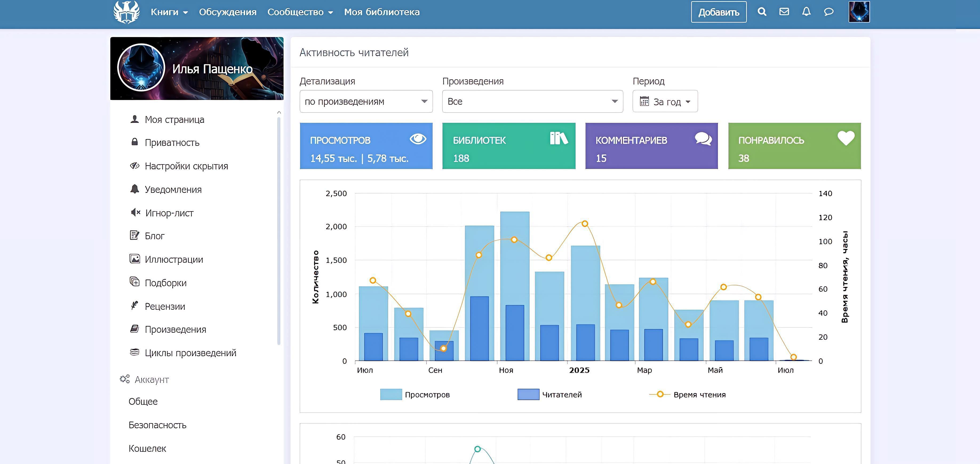Screen dimensions: 980x464
Task: Click the eye icon on Просмотров card
Action: click(x=418, y=139)
